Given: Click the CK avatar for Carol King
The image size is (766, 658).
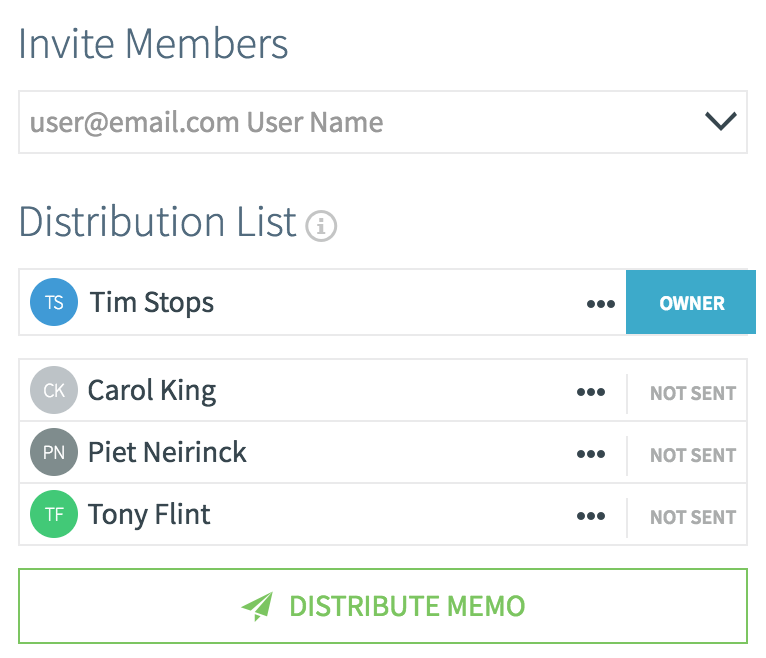Looking at the screenshot, I should click(x=54, y=390).
